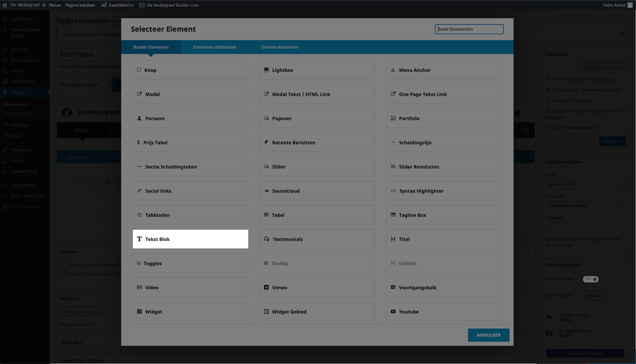The image size is (636, 364).
Task: Select the Persoon element icon
Action: coord(139,118)
